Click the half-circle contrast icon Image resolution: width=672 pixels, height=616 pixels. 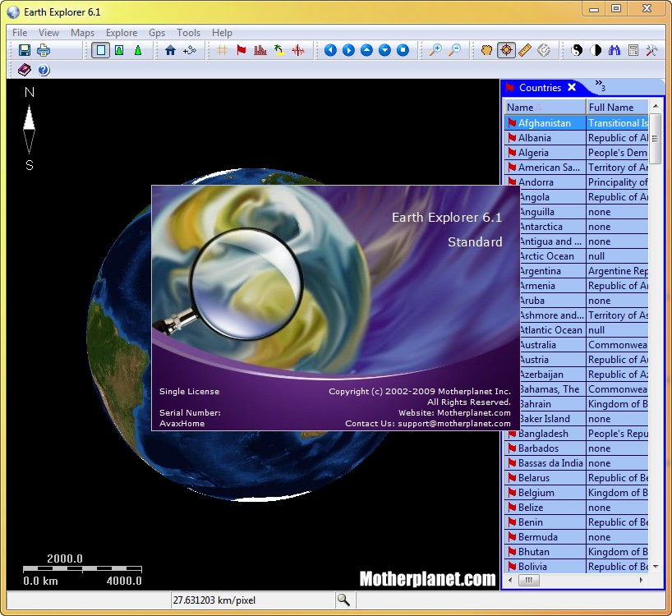(x=596, y=50)
